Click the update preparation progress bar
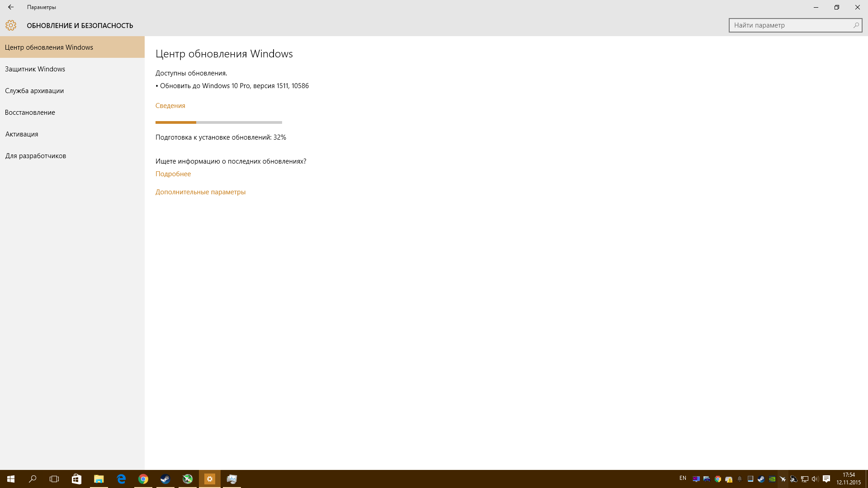Image resolution: width=868 pixels, height=488 pixels. pos(218,122)
